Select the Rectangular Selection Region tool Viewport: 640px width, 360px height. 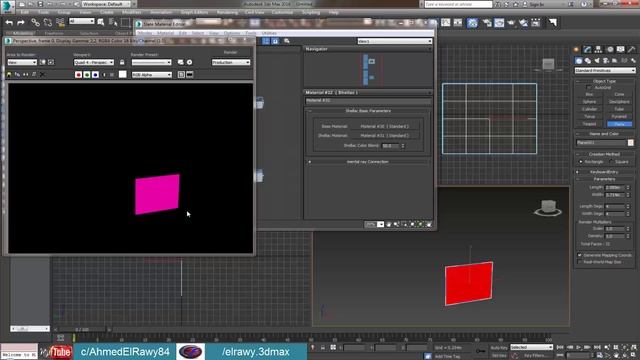pyautogui.click(x=125, y=23)
